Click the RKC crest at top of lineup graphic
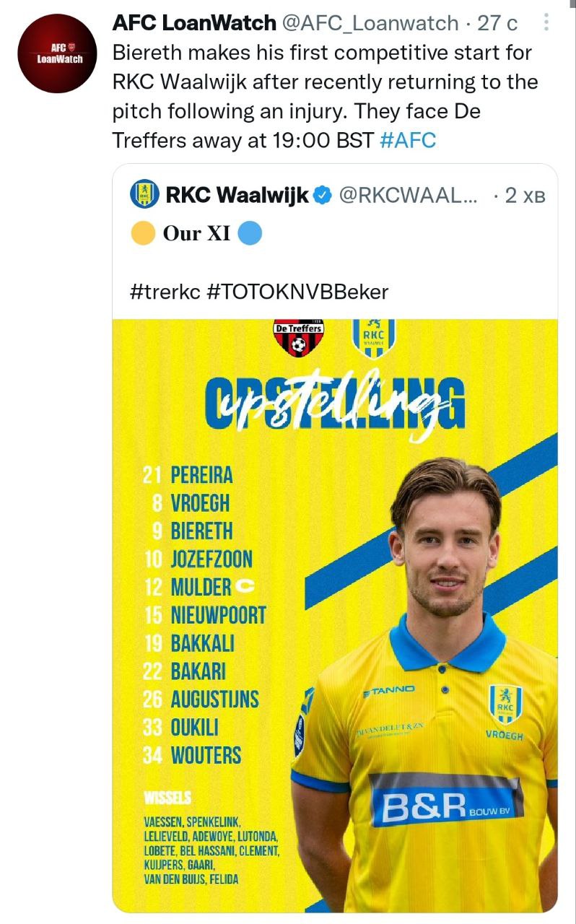The width and height of the screenshot is (576, 924). pos(373,338)
